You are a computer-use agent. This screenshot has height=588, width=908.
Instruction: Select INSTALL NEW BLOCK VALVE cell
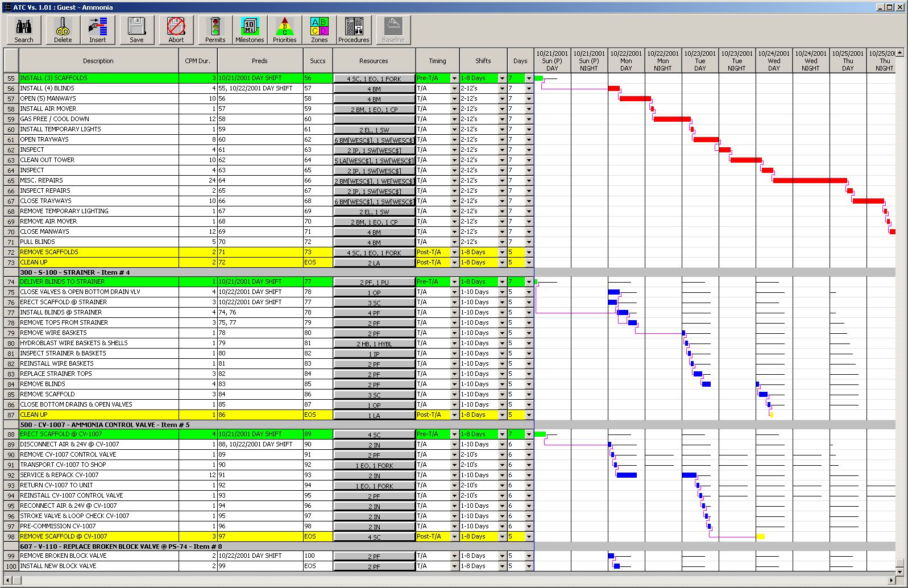point(99,566)
